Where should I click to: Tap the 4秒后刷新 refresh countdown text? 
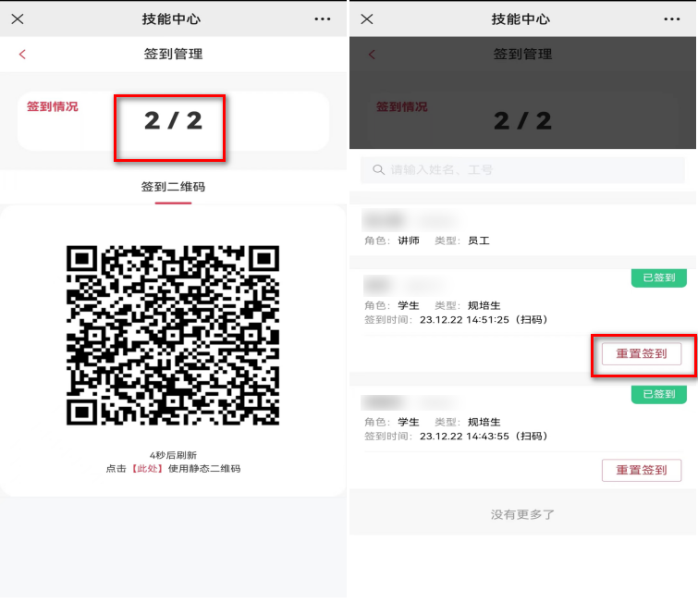(x=173, y=455)
